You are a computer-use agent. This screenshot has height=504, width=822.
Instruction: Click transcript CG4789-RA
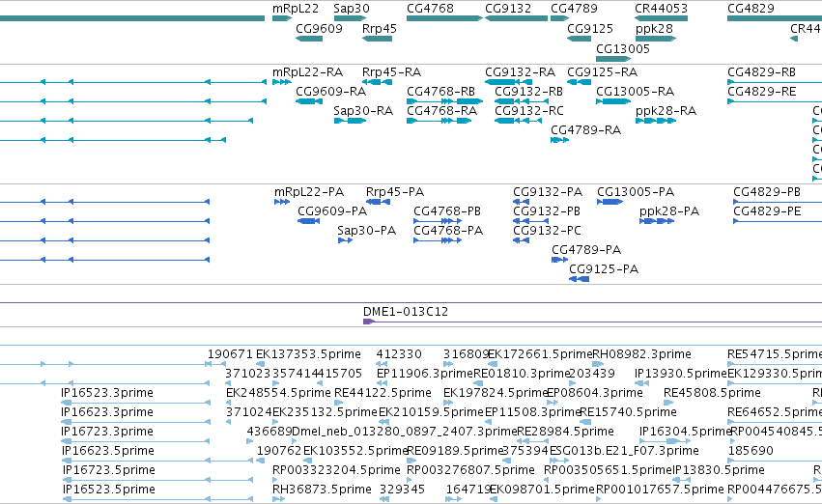click(x=559, y=140)
